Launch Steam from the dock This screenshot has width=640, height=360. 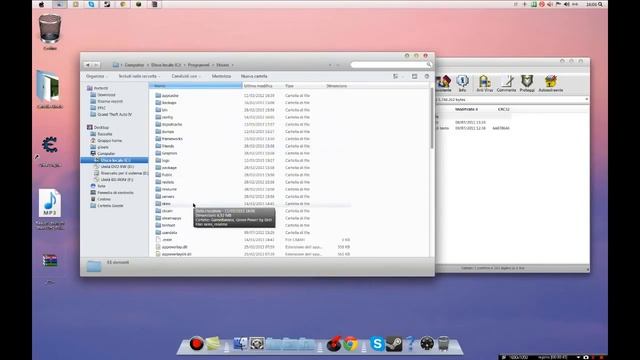[394, 344]
